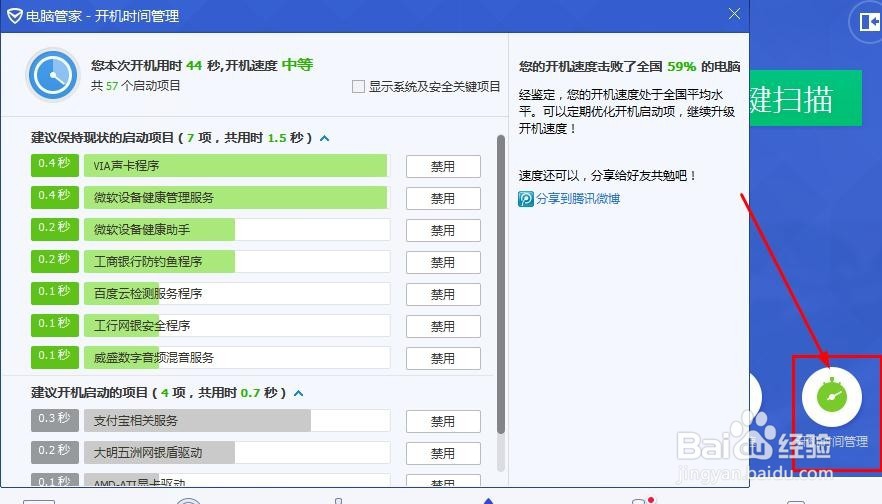Click 分享到腾讯微博 link
Image resolution: width=882 pixels, height=504 pixels.
tap(578, 199)
